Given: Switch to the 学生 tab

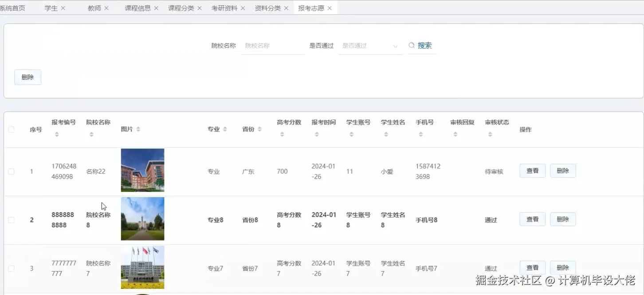Looking at the screenshot, I should (51, 8).
